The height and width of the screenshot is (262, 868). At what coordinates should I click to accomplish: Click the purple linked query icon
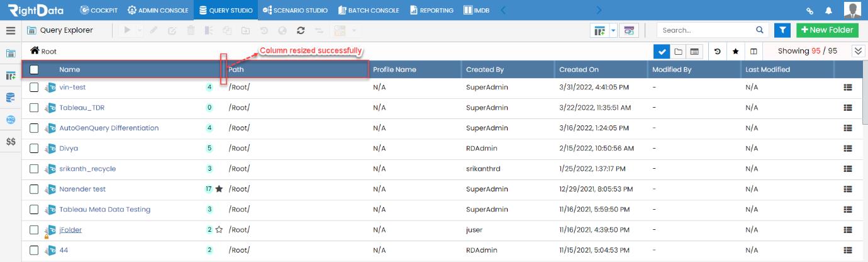pos(628,30)
